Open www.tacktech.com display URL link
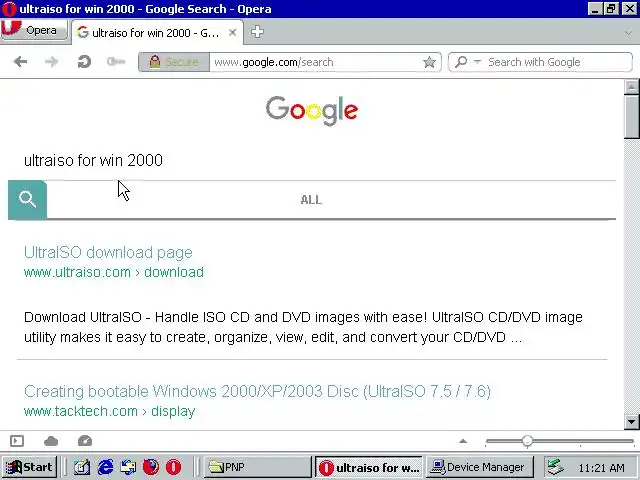The image size is (640, 480). point(109,411)
